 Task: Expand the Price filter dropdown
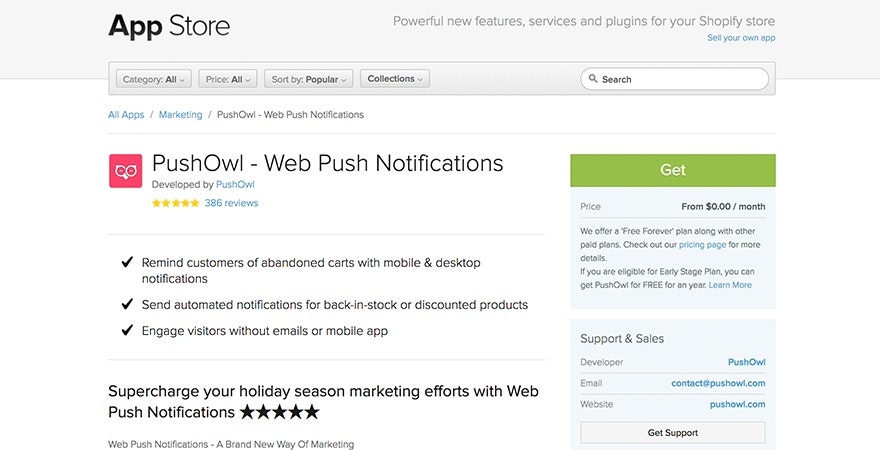228,79
